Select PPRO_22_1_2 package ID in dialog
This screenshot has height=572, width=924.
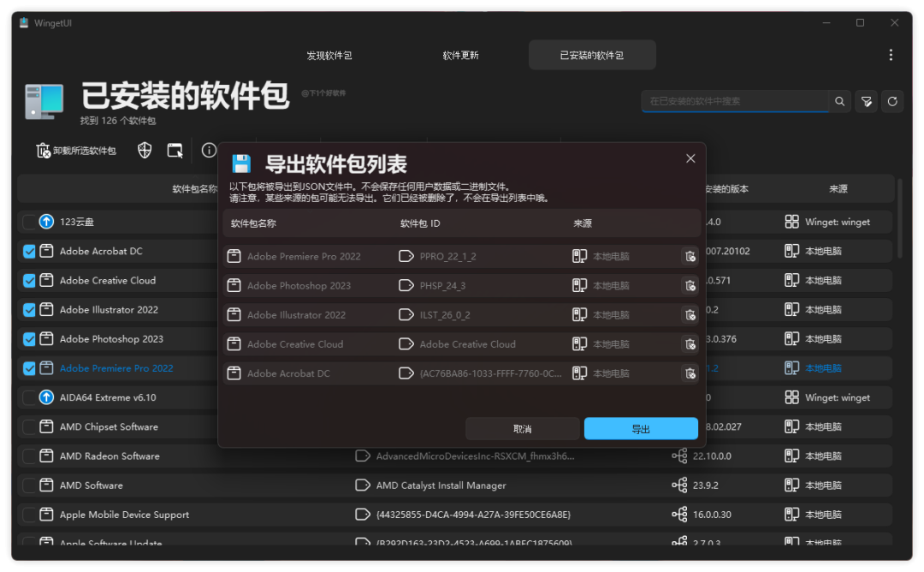coord(447,257)
